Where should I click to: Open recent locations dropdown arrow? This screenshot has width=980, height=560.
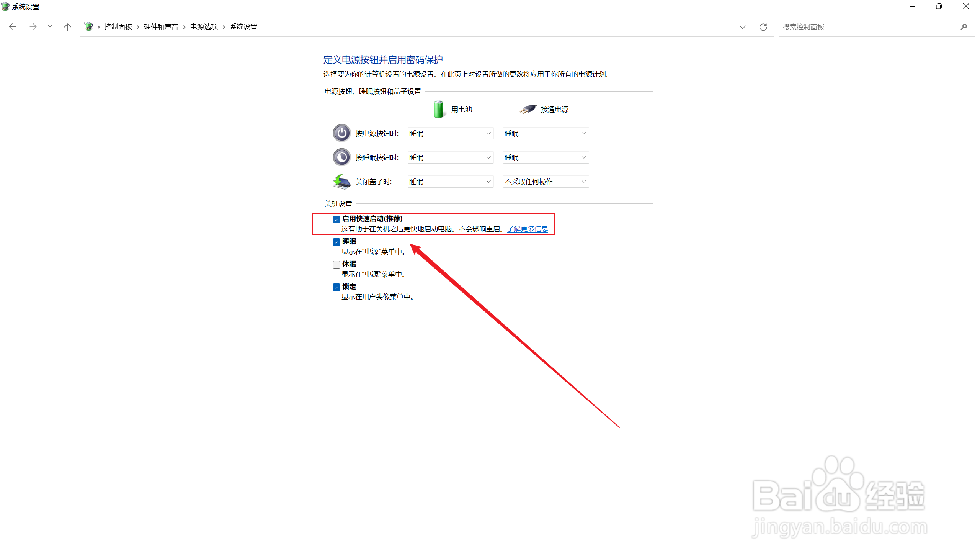(x=50, y=26)
